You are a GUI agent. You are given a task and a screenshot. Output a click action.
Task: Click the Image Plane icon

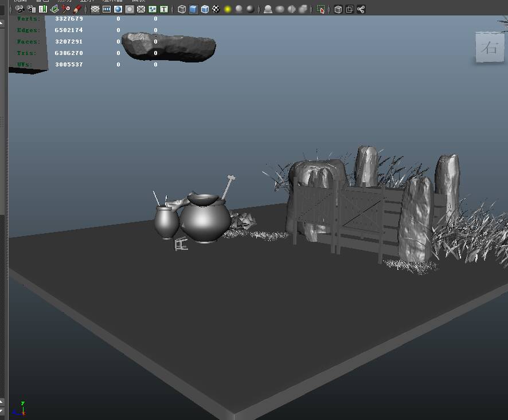pyautogui.click(x=54, y=9)
